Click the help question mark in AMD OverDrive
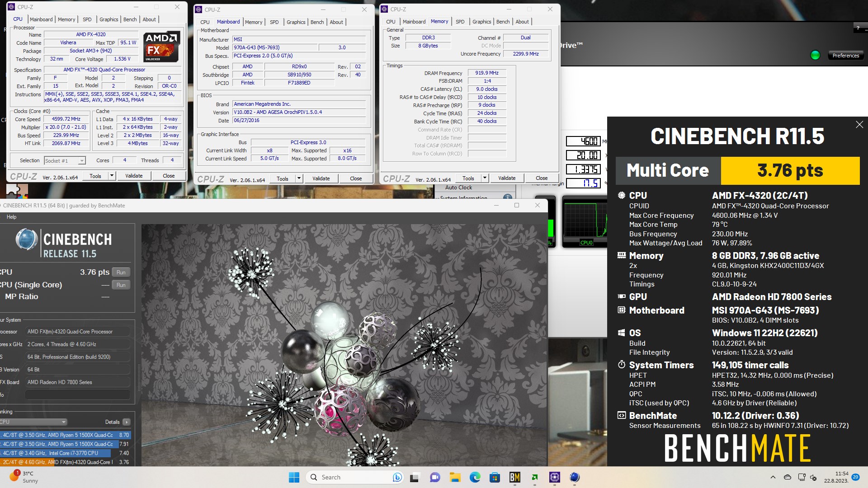Image resolution: width=868 pixels, height=488 pixels. click(858, 28)
